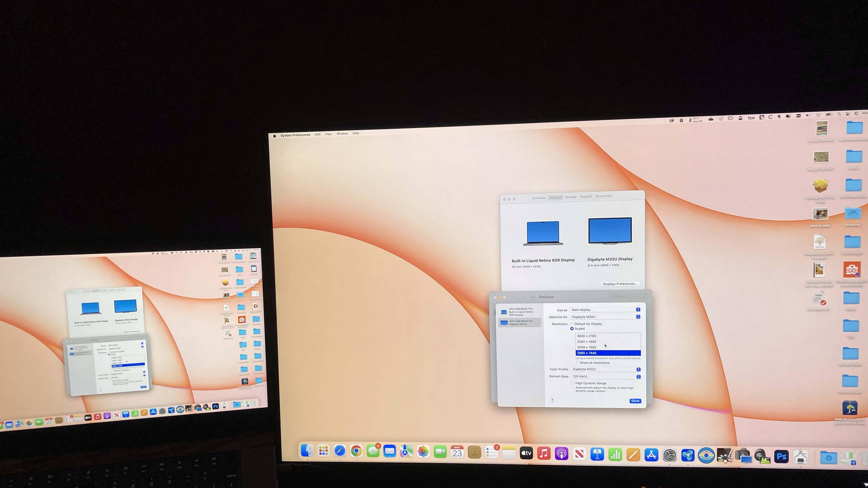Click Displays Preferences button
The image size is (868, 488).
620,284
